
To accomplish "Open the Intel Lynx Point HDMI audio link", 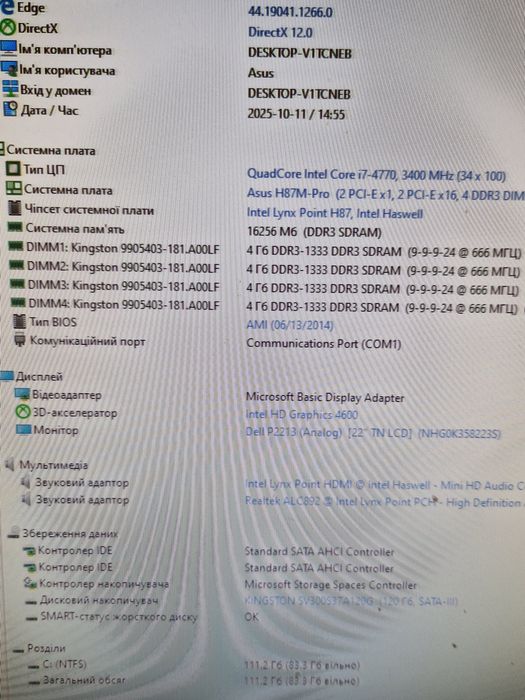I will 385,484.
